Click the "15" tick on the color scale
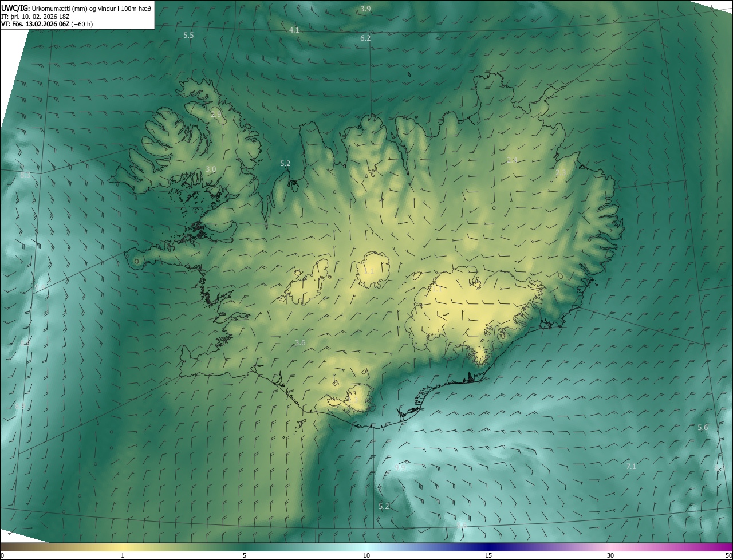The height and width of the screenshot is (560, 733). tap(488, 555)
